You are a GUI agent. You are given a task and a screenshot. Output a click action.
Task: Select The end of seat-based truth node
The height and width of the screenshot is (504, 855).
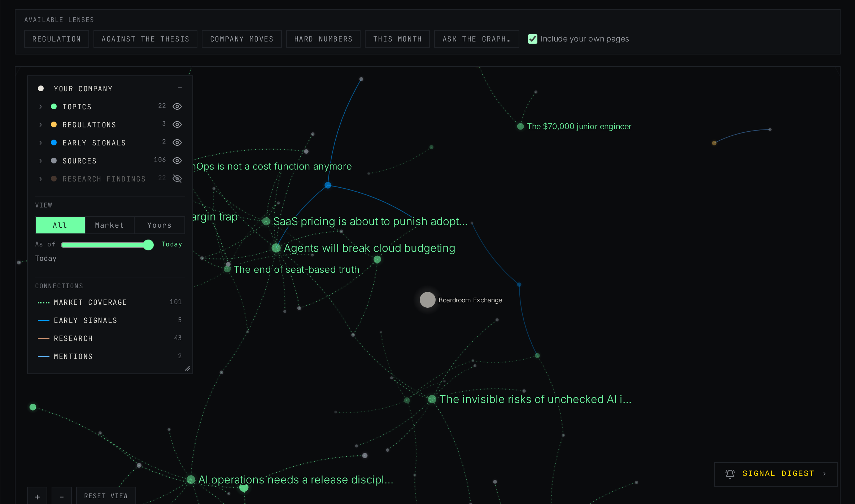point(227,269)
